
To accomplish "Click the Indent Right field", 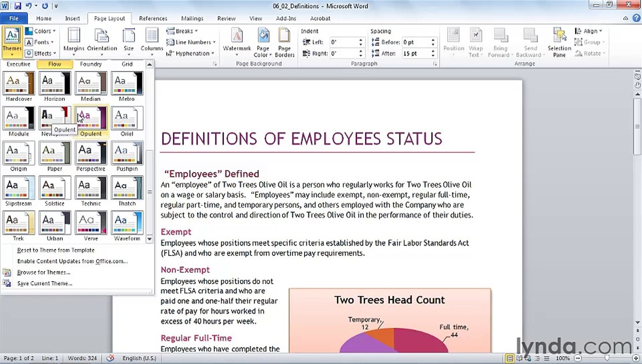I will tap(343, 54).
